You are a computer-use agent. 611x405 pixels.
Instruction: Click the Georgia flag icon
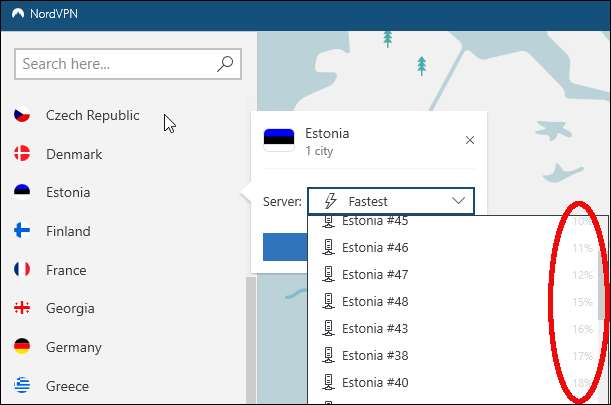click(21, 309)
